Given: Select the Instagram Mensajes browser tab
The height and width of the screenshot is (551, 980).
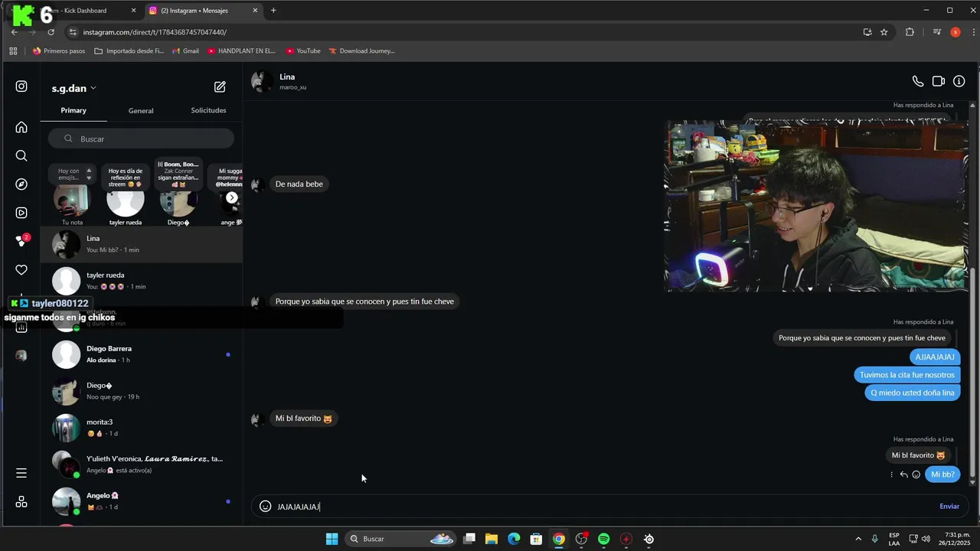Looking at the screenshot, I should click(x=201, y=11).
